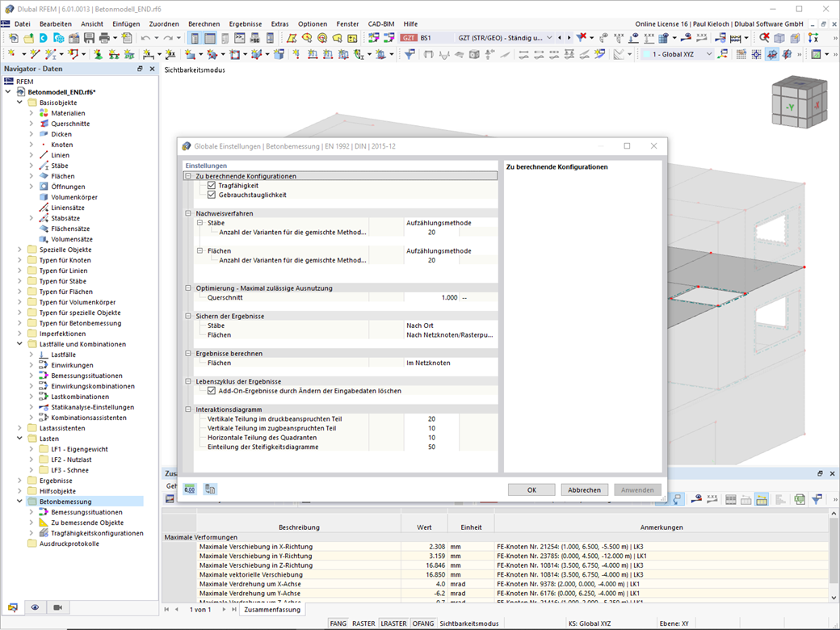The image size is (840, 630).
Task: Click the redo arrow in the toolbar
Action: point(168,38)
